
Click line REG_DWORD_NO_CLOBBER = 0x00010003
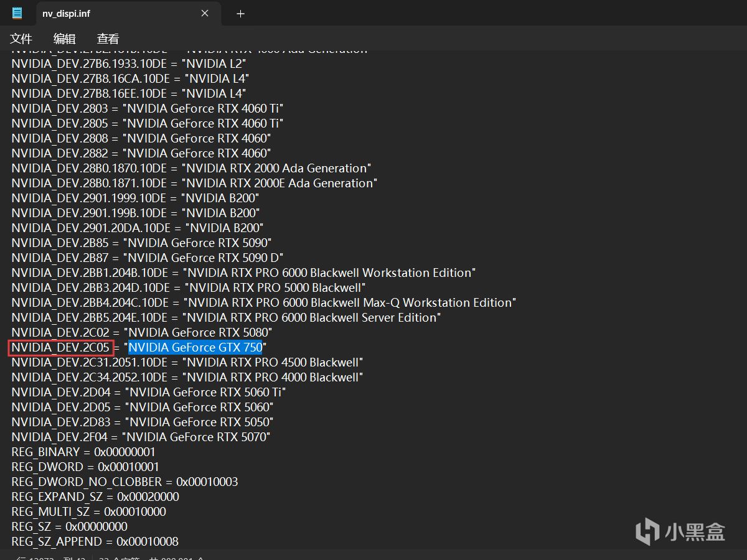coord(125,482)
